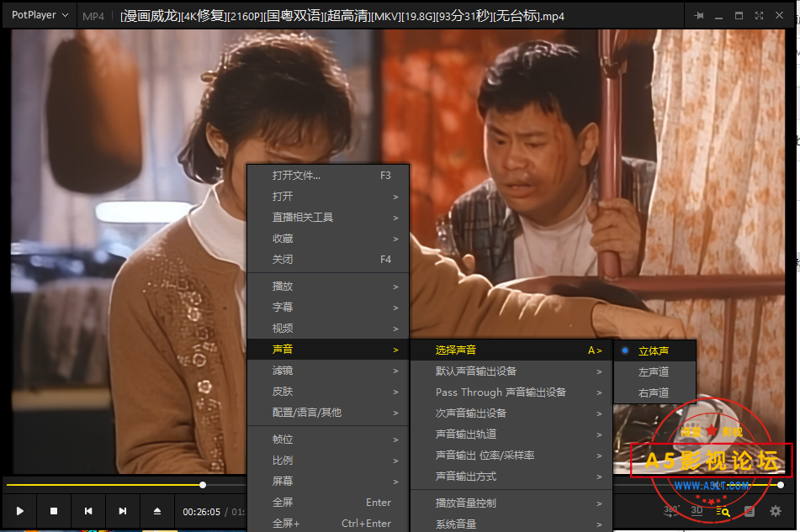Image resolution: width=800 pixels, height=532 pixels.
Task: Close the PotPlayer window
Action: click(779, 15)
